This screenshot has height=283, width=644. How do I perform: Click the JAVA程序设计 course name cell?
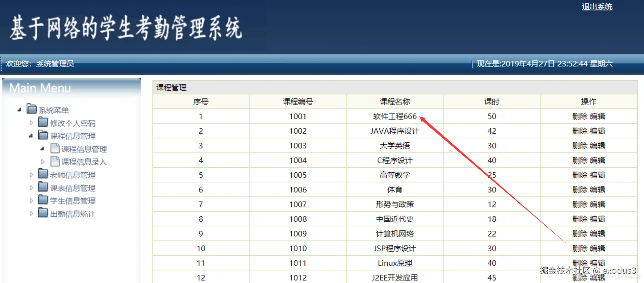click(395, 131)
